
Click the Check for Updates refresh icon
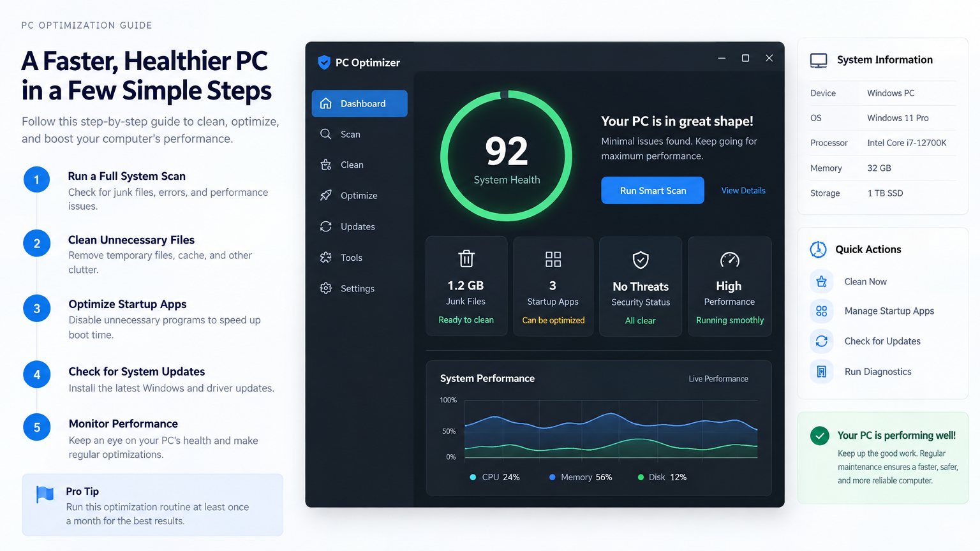(822, 341)
